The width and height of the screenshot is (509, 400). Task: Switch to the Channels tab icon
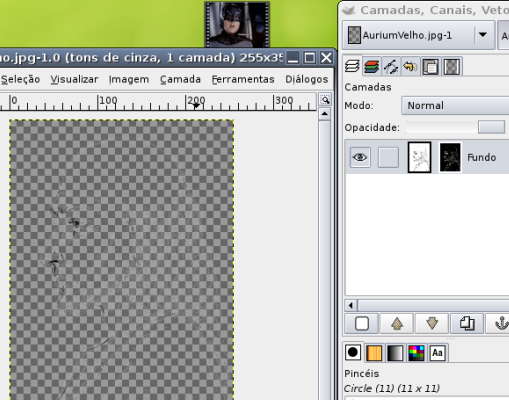pos(371,66)
